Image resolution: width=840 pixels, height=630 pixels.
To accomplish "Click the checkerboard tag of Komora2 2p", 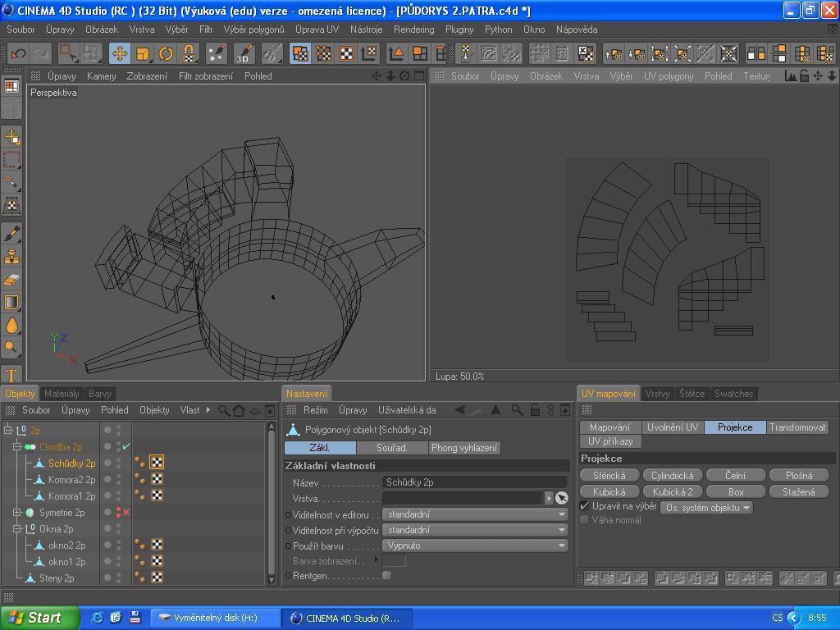I will coord(157,479).
